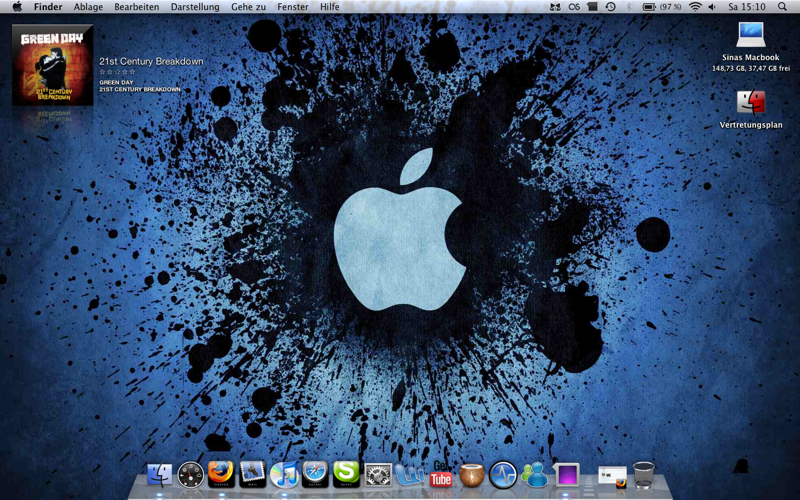Open the Ablage menu
This screenshot has width=800, height=500.
point(88,7)
